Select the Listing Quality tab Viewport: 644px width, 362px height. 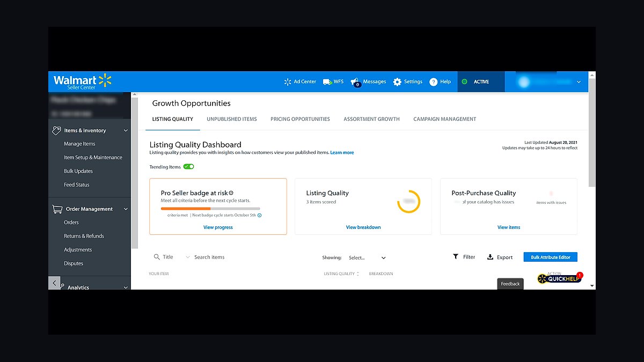coord(172,119)
